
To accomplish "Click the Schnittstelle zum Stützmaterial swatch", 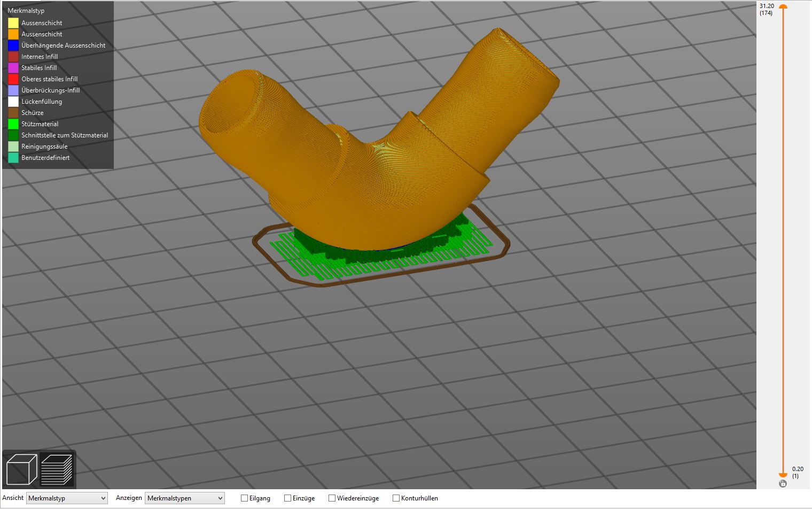I will (13, 135).
